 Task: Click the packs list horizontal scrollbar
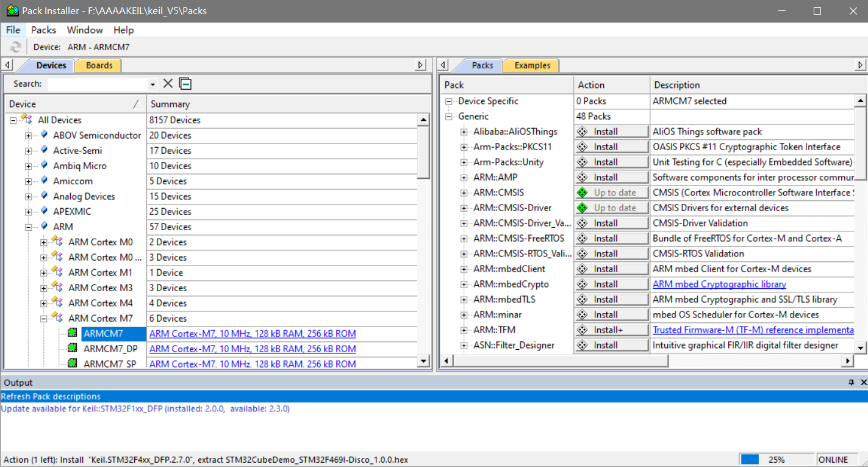point(560,361)
